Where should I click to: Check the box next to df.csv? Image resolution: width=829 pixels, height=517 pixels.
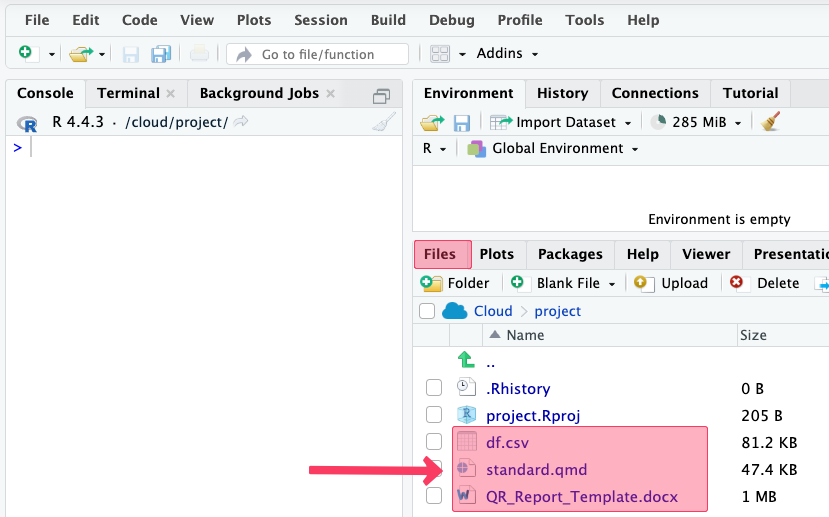[433, 442]
